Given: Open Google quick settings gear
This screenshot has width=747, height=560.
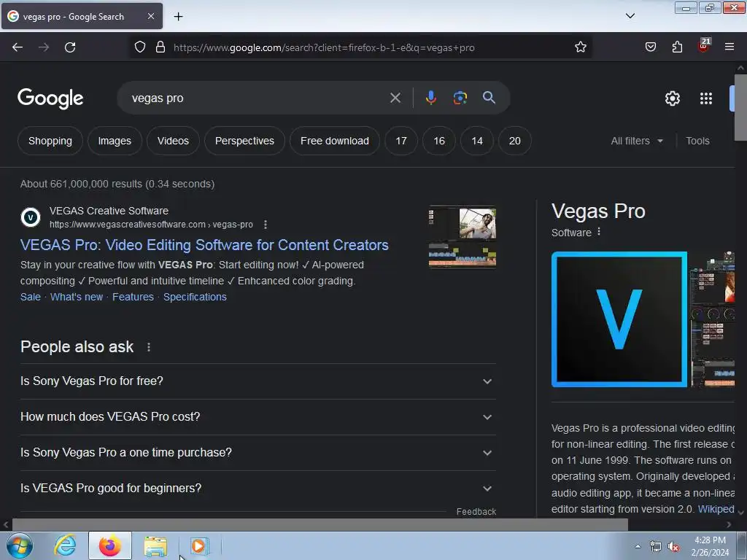Looking at the screenshot, I should [x=672, y=98].
